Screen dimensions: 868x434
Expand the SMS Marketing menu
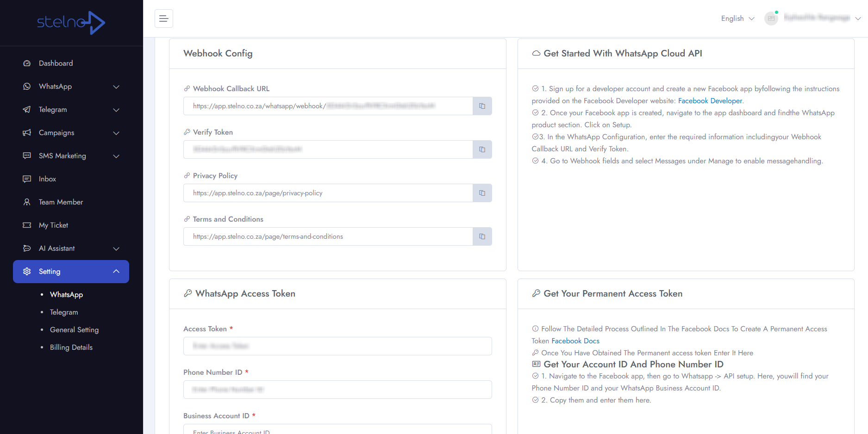(x=71, y=156)
